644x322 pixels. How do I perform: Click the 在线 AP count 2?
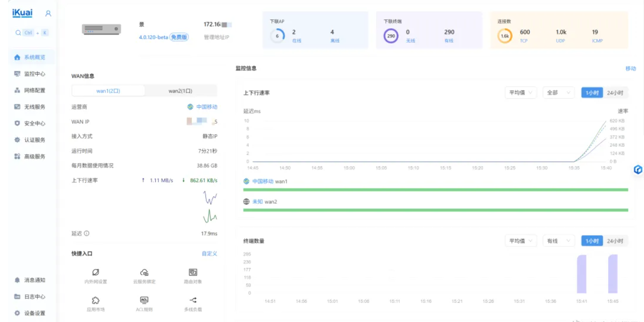click(294, 32)
